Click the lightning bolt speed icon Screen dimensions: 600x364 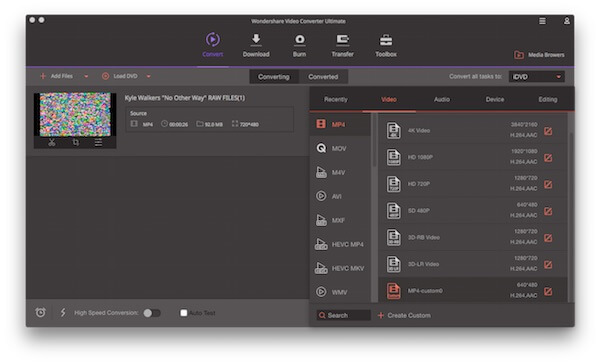pos(63,313)
